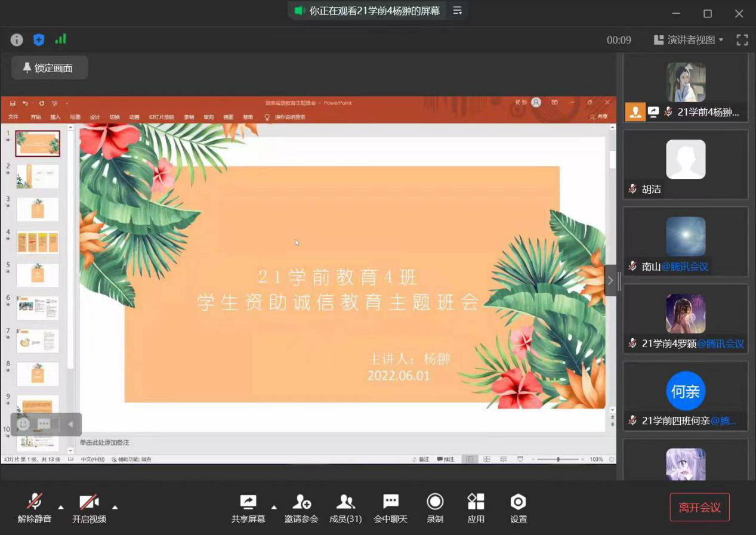Select participant tile 胡洁

pyautogui.click(x=685, y=165)
